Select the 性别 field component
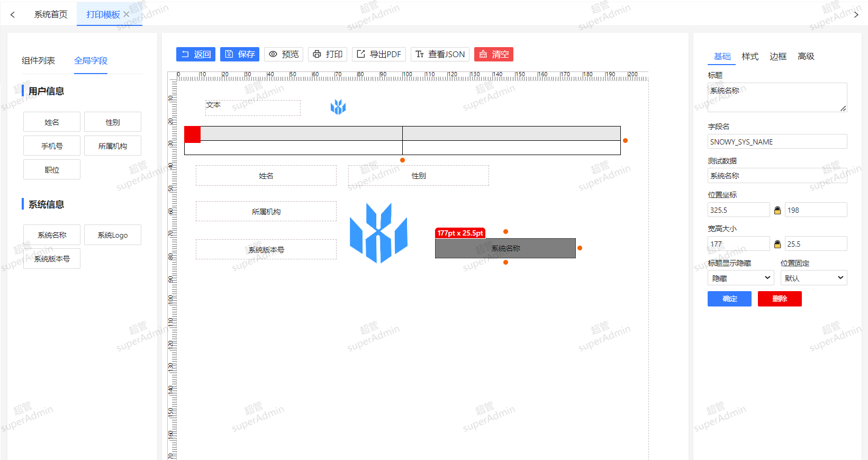Viewport: 868px width, 460px height. [x=113, y=122]
